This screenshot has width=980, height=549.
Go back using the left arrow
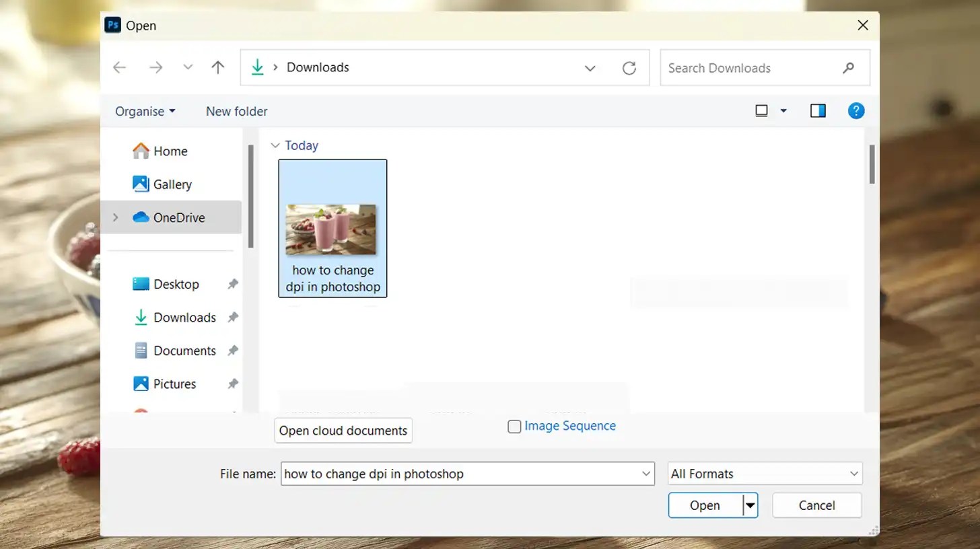[x=119, y=67]
